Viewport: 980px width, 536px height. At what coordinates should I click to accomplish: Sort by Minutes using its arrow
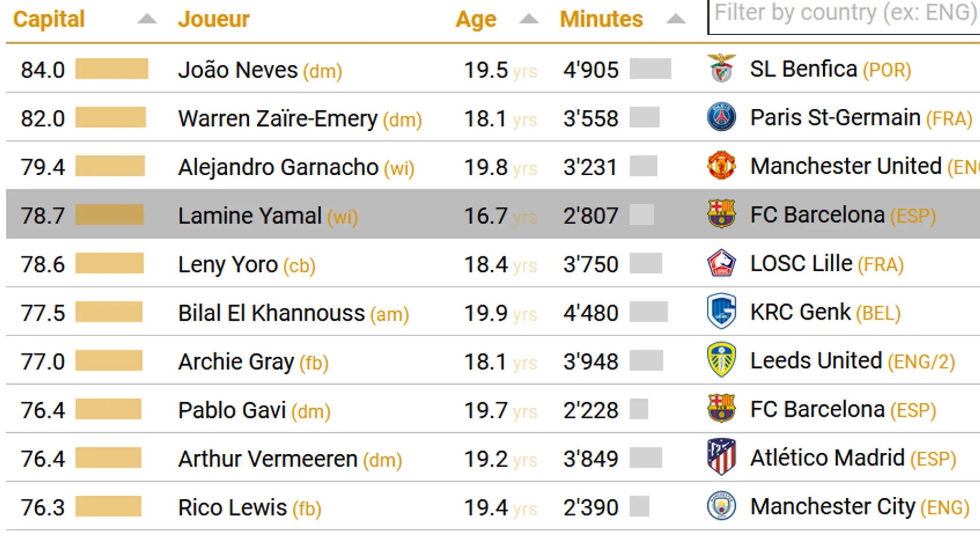(675, 19)
